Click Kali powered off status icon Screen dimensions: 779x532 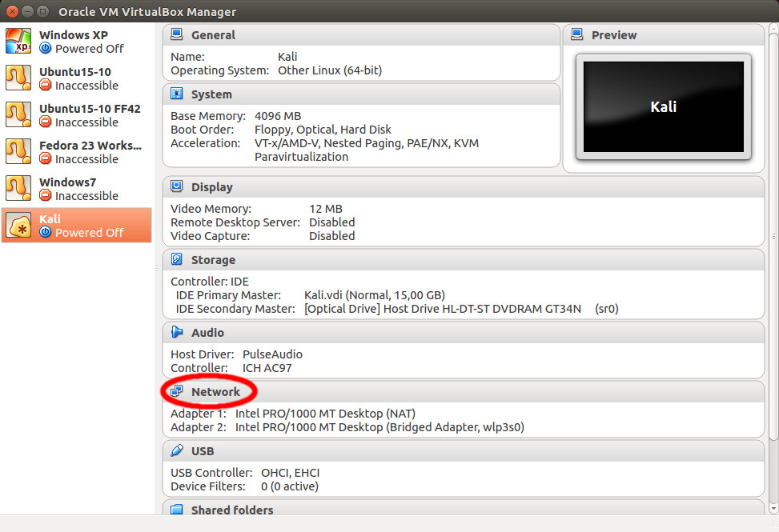point(45,232)
